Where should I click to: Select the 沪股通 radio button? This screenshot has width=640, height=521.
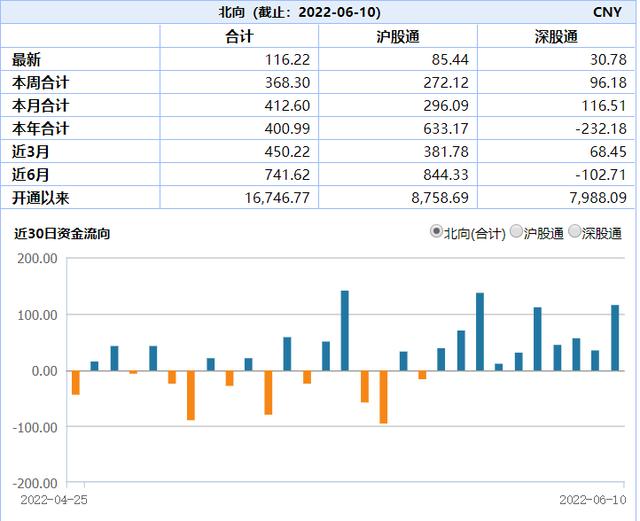[x=516, y=232]
